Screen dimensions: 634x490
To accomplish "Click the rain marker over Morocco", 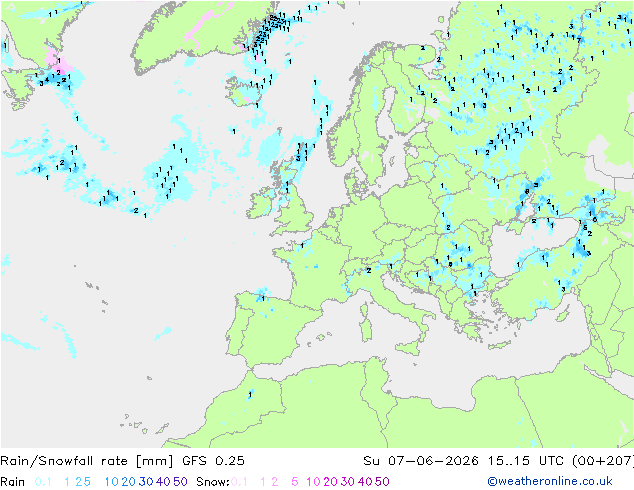I will 250,395.
